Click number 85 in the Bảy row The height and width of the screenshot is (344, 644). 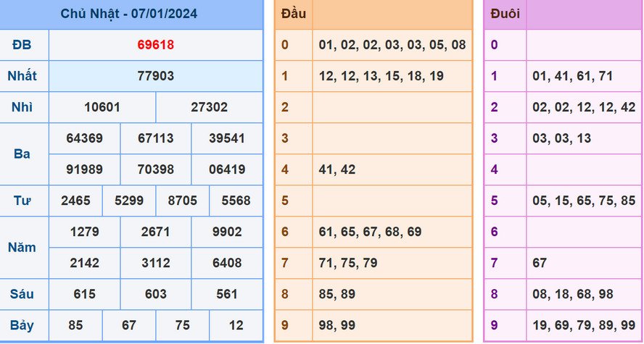(x=75, y=325)
